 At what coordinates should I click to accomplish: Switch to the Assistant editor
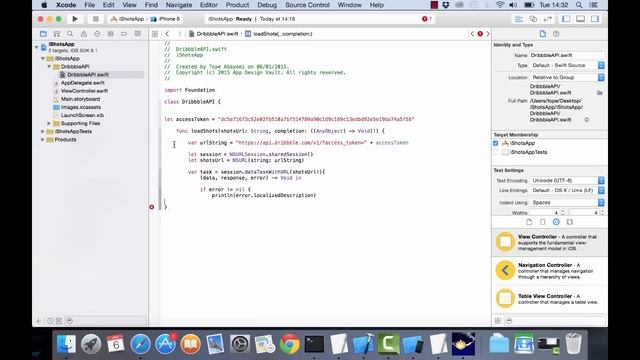point(533,19)
